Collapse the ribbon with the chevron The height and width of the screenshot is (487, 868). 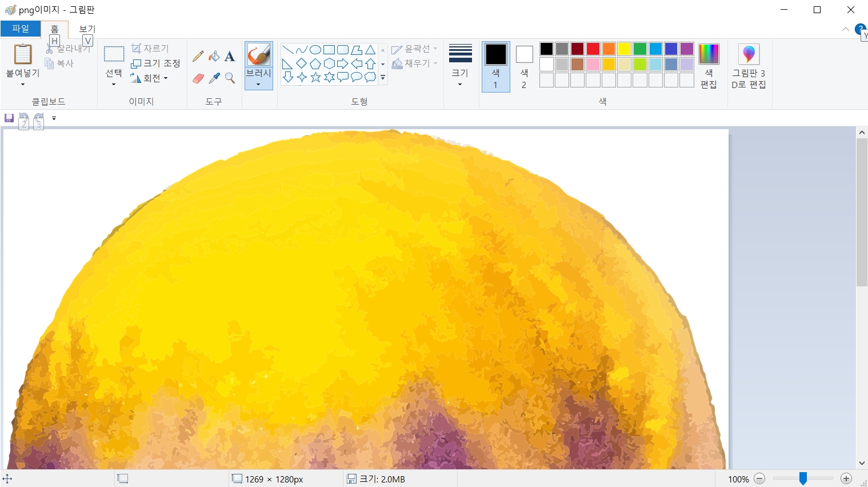pyautogui.click(x=845, y=29)
